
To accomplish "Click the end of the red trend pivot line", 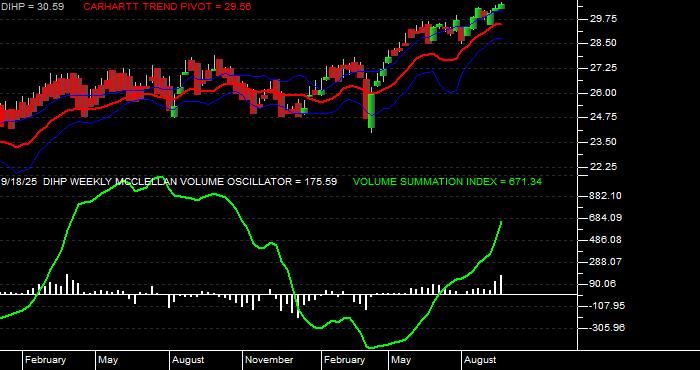I will [500, 25].
